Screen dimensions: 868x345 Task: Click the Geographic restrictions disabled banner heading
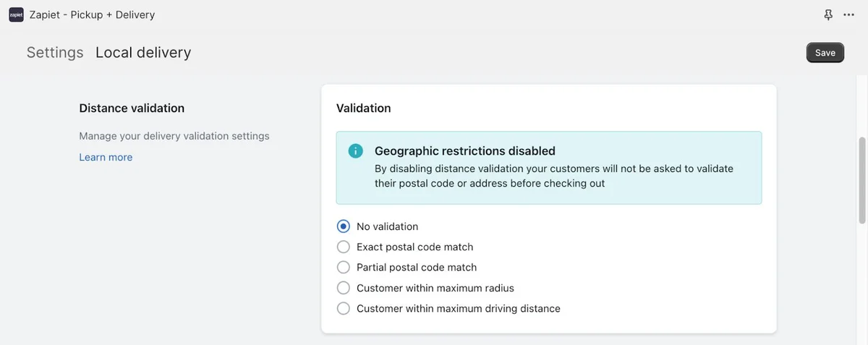point(465,151)
